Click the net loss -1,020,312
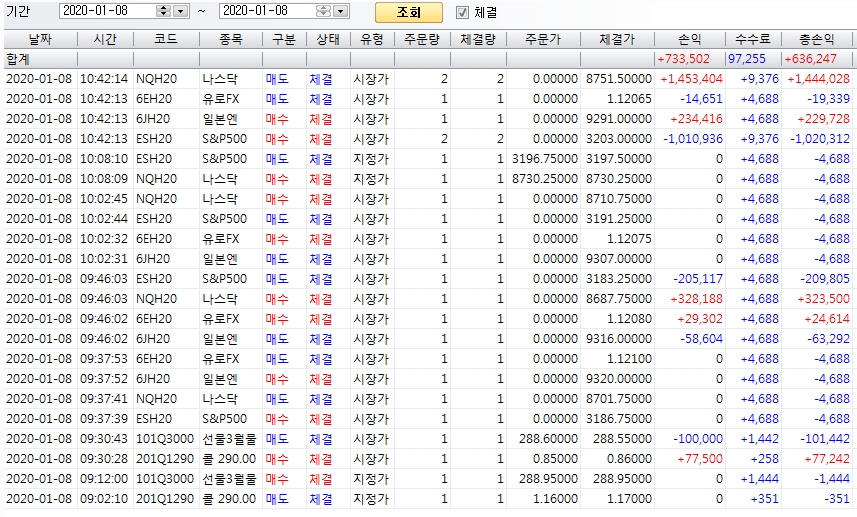The width and height of the screenshot is (857, 517). click(820, 139)
